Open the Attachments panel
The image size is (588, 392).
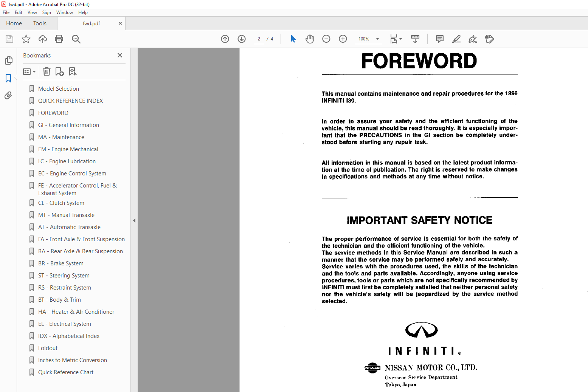click(8, 96)
